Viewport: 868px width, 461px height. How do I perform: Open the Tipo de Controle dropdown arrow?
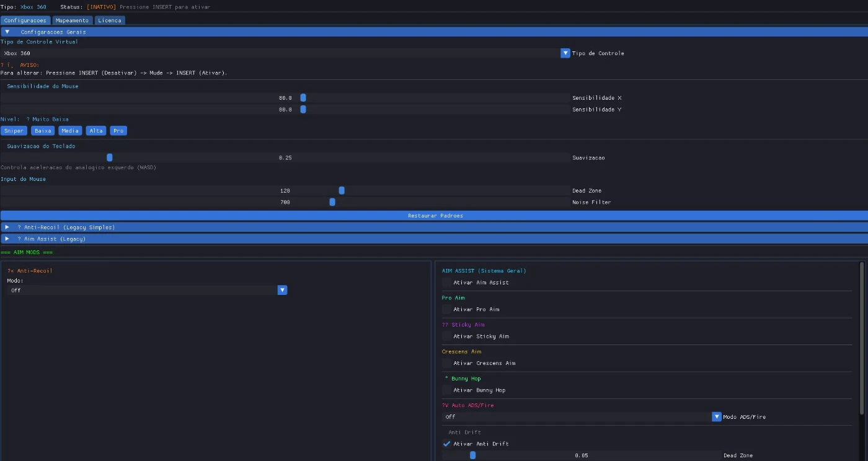click(x=565, y=53)
